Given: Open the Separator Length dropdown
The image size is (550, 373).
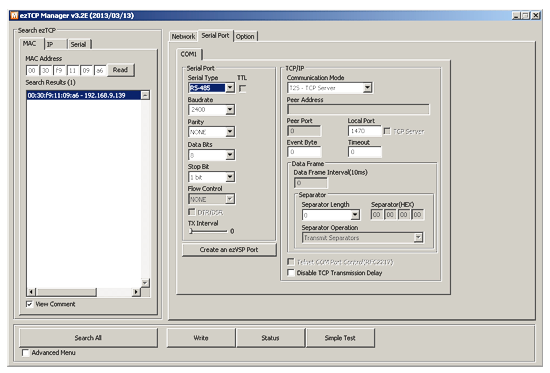Looking at the screenshot, I should (x=355, y=215).
